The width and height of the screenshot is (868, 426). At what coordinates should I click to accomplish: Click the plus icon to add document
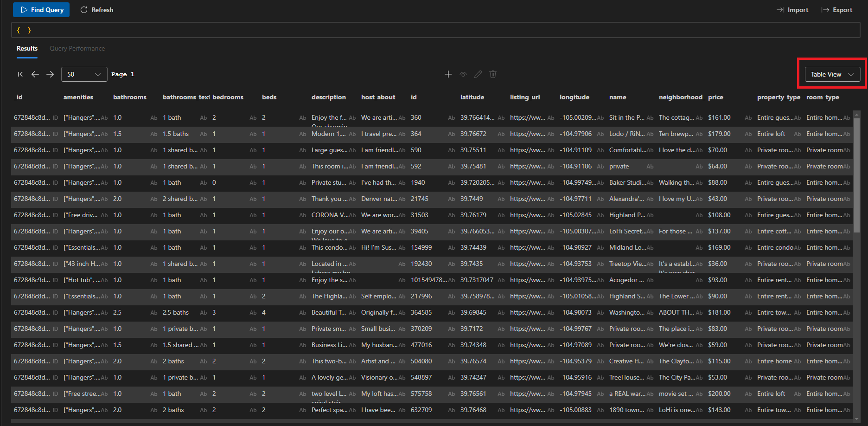point(448,74)
